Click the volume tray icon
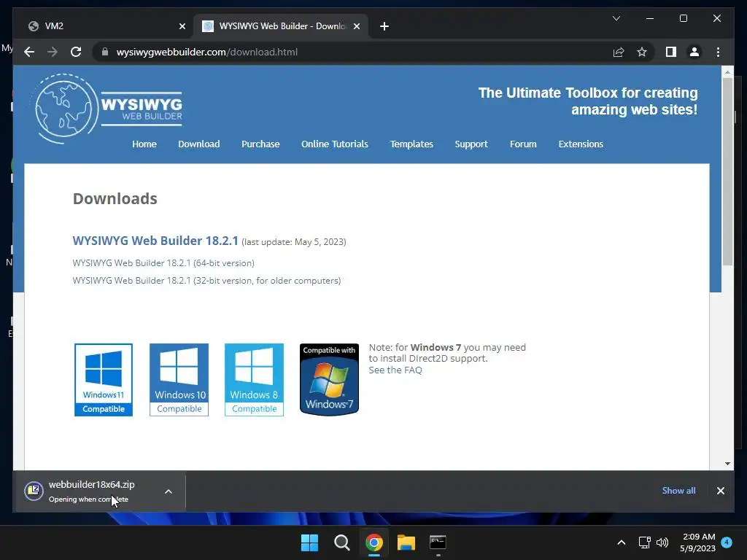Screen dimensions: 747x560 [x=662, y=542]
